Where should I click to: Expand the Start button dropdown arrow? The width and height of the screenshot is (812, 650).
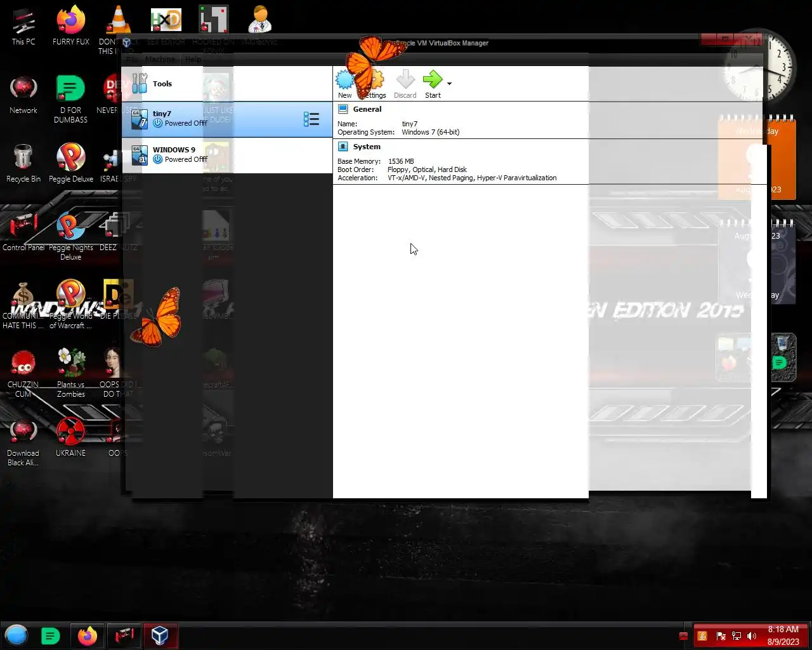pyautogui.click(x=449, y=84)
